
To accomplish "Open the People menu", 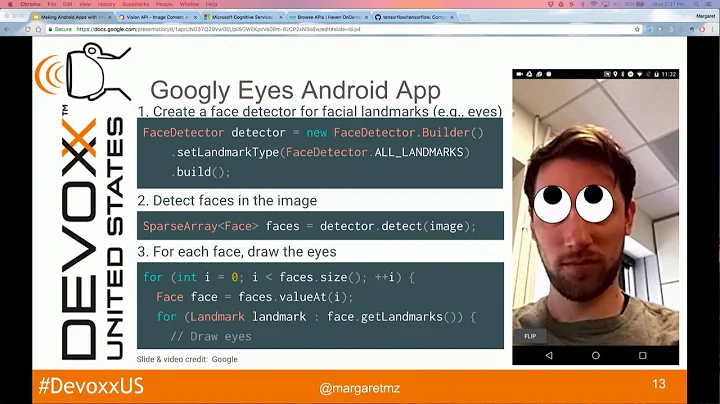I will [x=164, y=4].
